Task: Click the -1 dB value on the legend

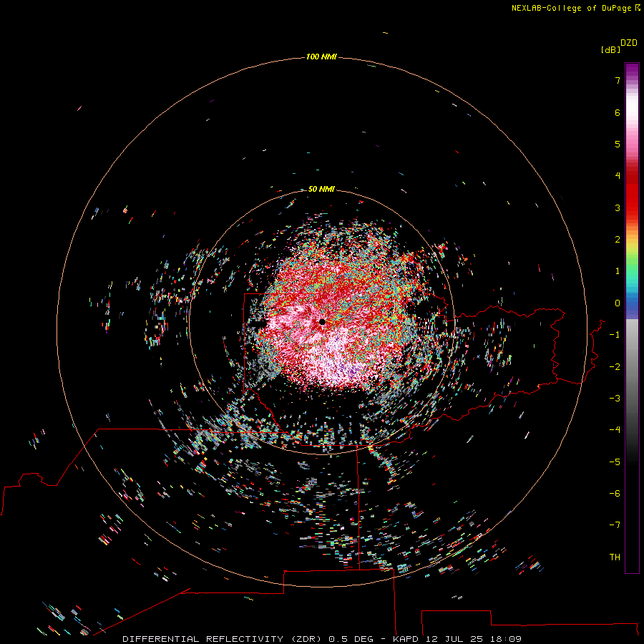Action: (615, 335)
